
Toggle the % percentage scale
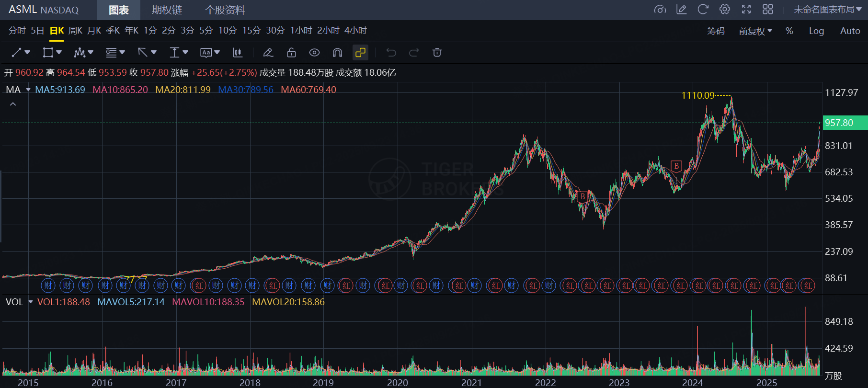click(x=789, y=31)
